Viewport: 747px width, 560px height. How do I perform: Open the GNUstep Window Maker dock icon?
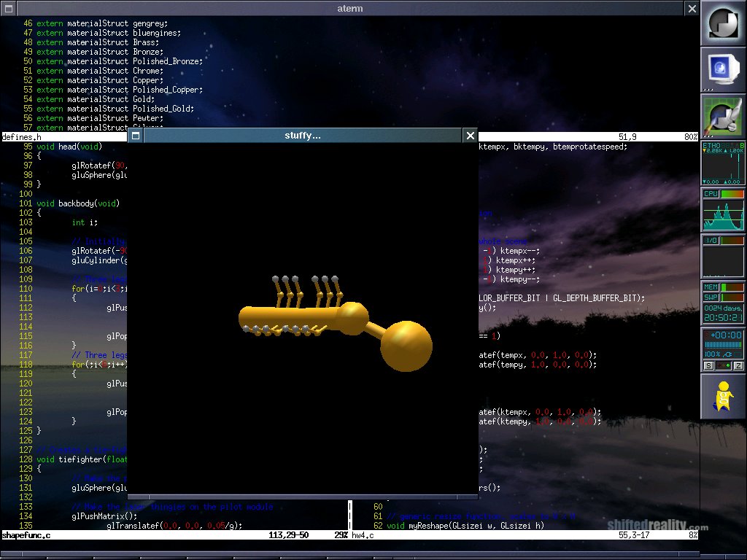point(723,23)
